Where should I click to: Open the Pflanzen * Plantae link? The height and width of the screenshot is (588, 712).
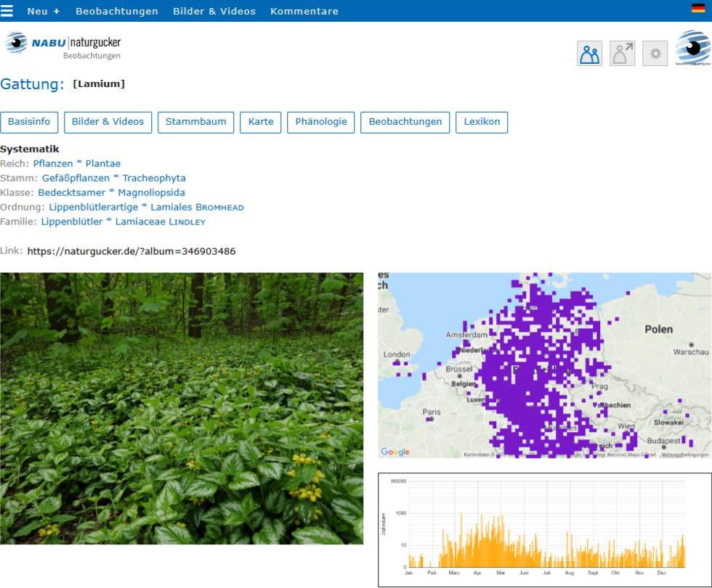coord(77,163)
